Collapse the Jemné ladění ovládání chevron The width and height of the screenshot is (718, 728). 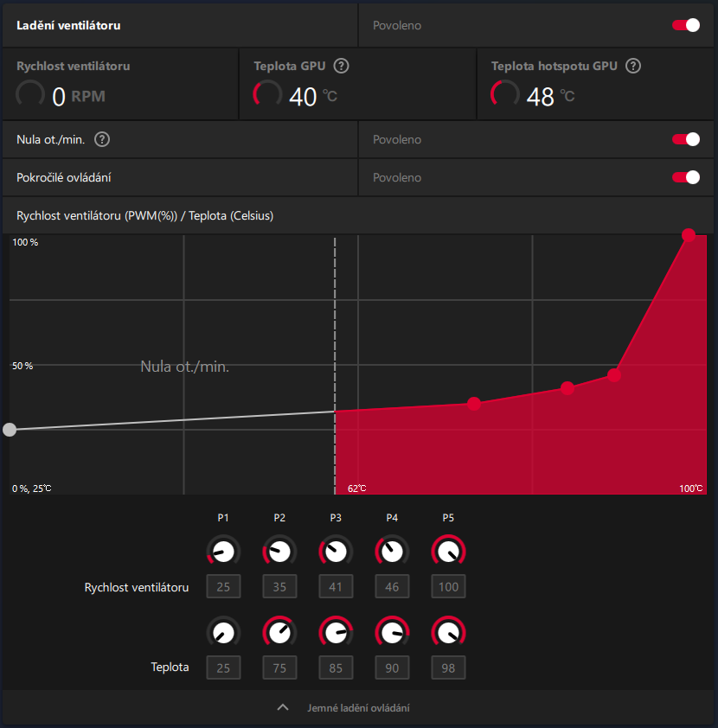pyautogui.click(x=283, y=707)
